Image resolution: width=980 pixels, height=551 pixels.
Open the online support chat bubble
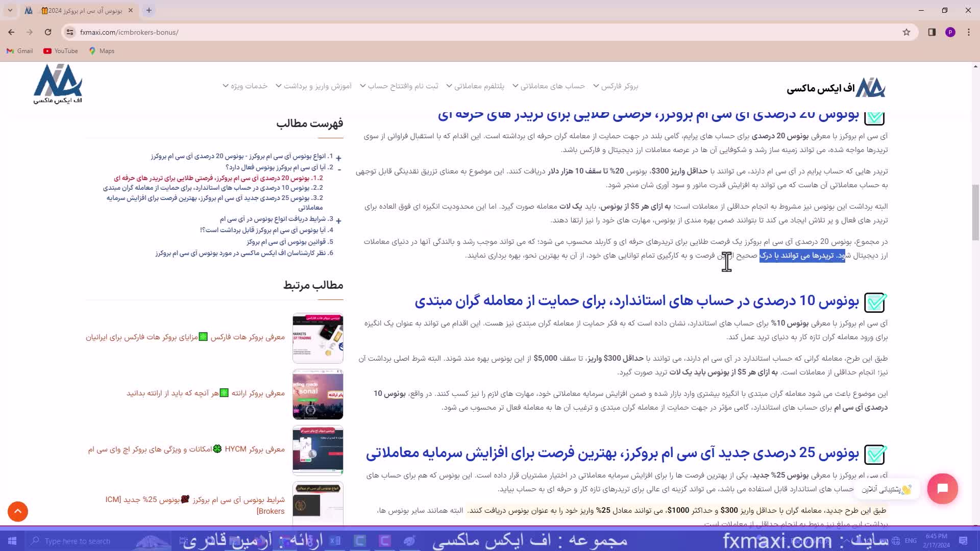tap(942, 488)
